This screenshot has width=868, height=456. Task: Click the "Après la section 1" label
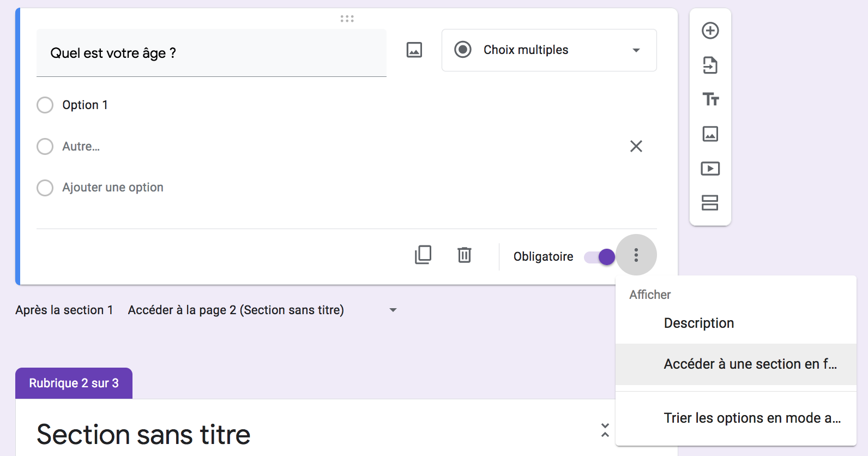coord(64,310)
